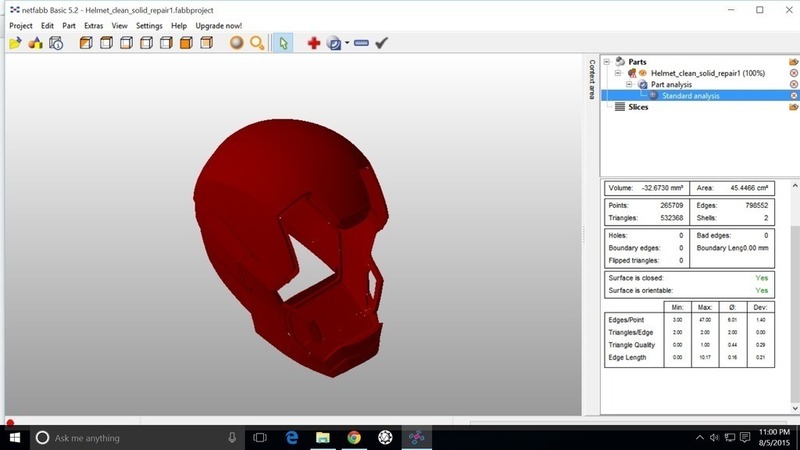Open Task View on the taskbar
This screenshot has width=800, height=450.
tap(260, 438)
